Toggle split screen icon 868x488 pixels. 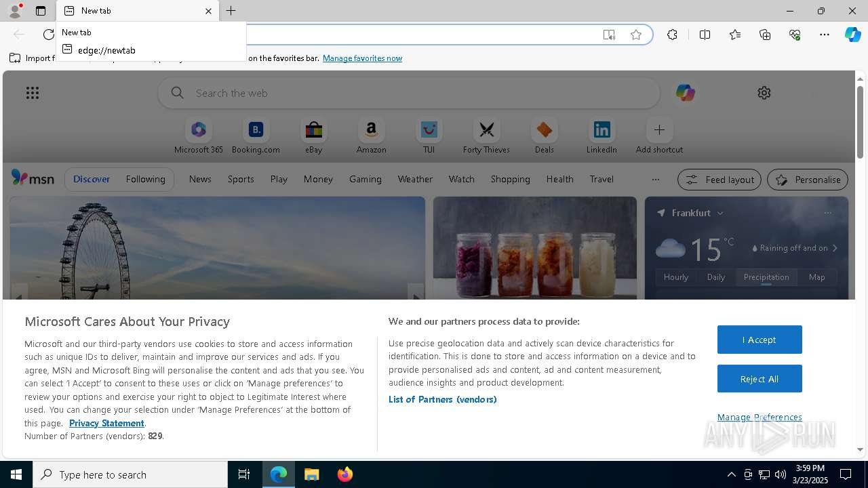click(x=705, y=35)
